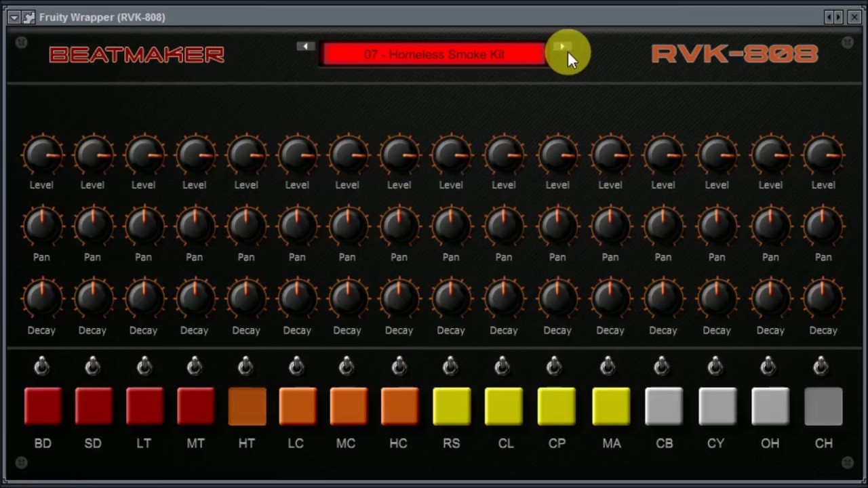
Task: Tap the MC mid conga pad
Action: pos(349,406)
